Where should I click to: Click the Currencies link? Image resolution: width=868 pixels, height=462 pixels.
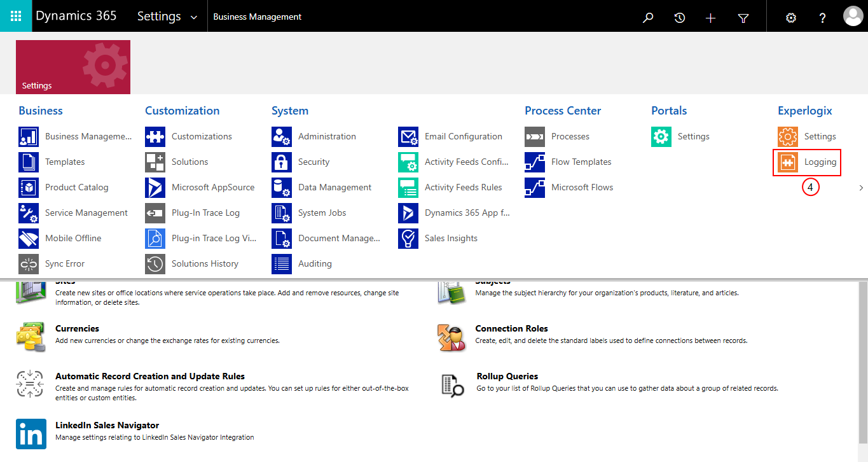[x=77, y=328]
